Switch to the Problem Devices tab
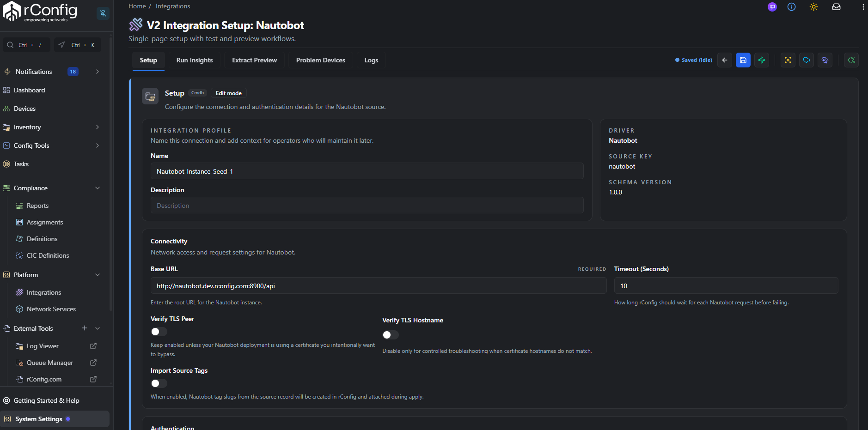Image resolution: width=868 pixels, height=430 pixels. point(321,60)
